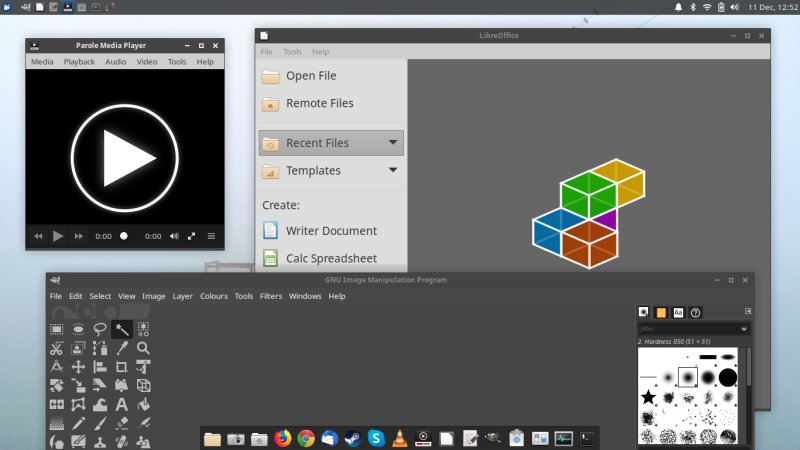This screenshot has height=450, width=800.
Task: Create a new Writer Document
Action: tap(331, 231)
